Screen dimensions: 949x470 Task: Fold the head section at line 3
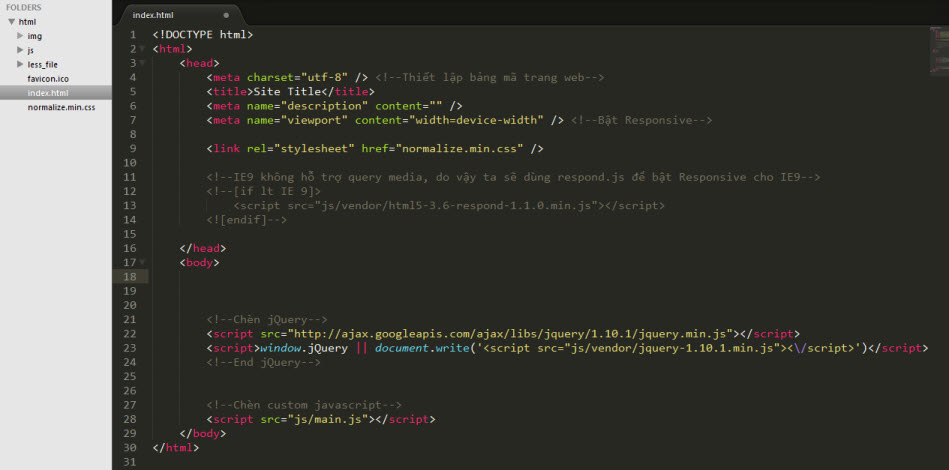[x=142, y=63]
